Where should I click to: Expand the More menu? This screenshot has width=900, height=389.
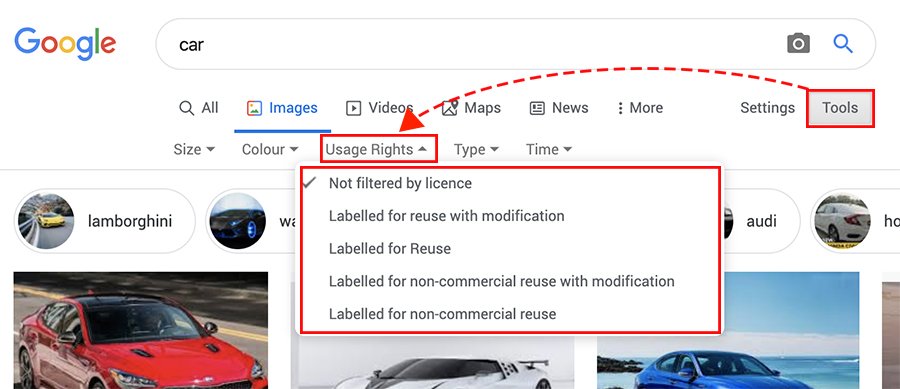(x=640, y=108)
